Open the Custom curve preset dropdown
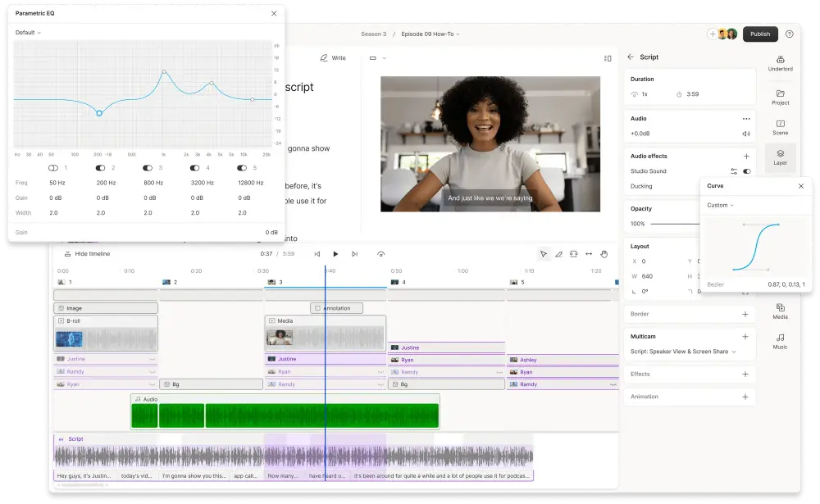The width and height of the screenshot is (820, 504). point(720,205)
